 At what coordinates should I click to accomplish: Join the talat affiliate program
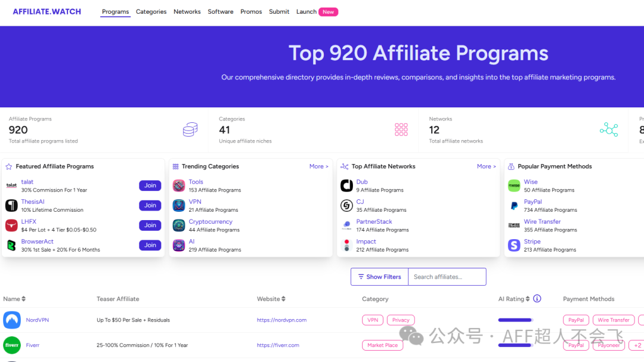[150, 185]
